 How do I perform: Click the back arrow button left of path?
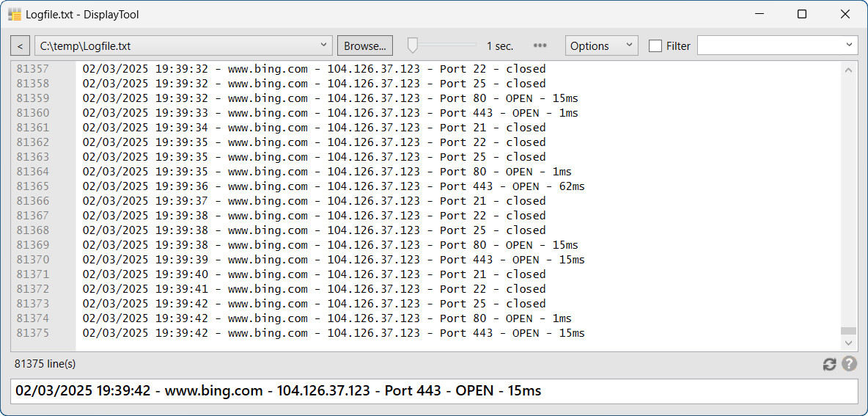coord(20,46)
